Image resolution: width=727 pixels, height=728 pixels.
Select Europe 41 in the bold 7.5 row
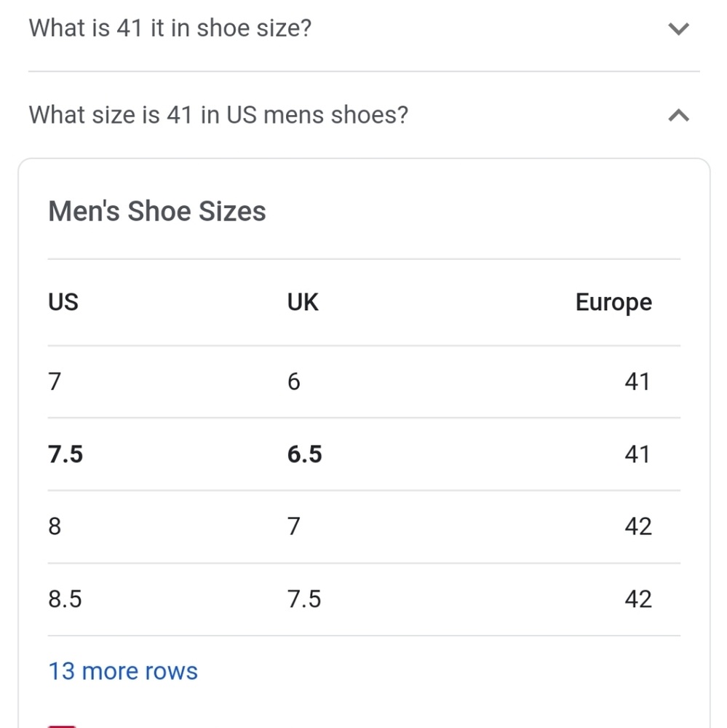[x=637, y=454]
